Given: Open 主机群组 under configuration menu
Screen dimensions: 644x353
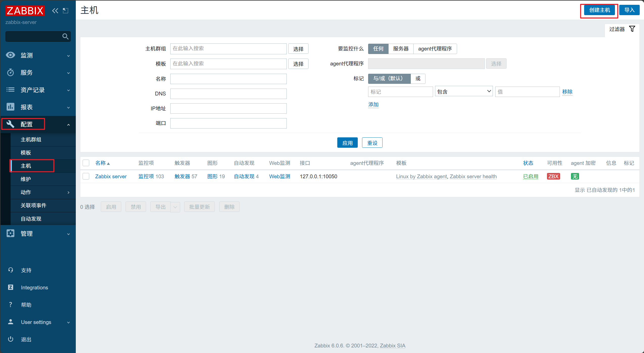Looking at the screenshot, I should tap(31, 139).
